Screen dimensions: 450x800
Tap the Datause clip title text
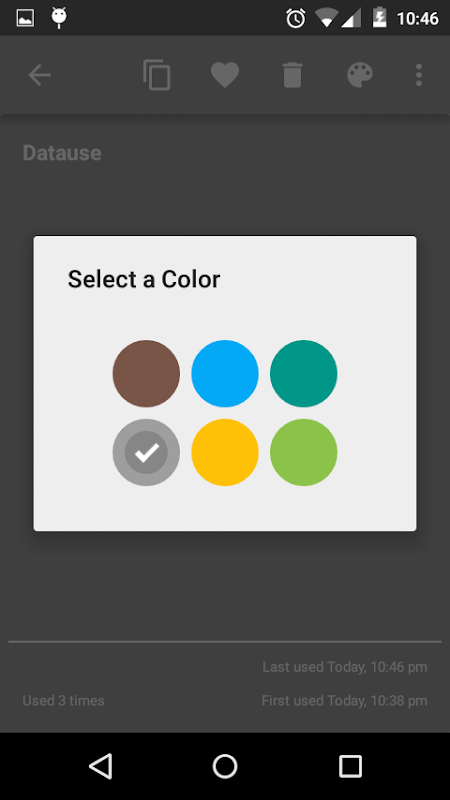[x=62, y=153]
